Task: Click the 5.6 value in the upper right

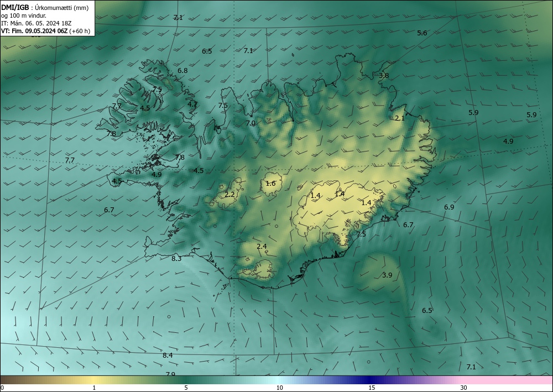Action: point(422,33)
